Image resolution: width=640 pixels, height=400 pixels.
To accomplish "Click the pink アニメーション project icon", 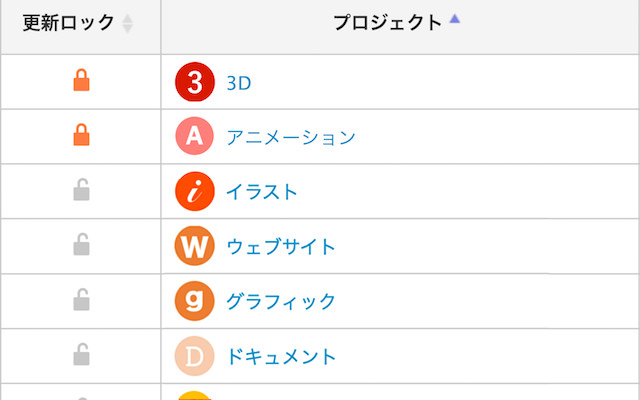I will (195, 136).
